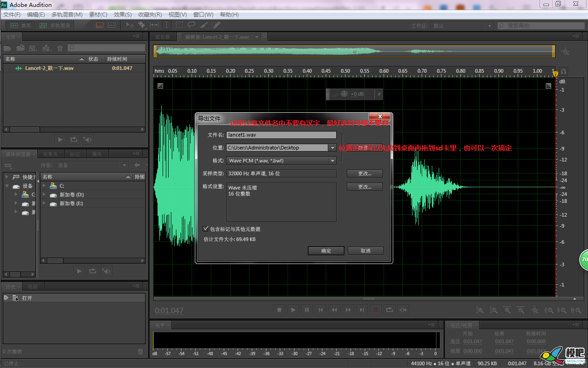Switch to Multitrack view mode

coord(55,25)
